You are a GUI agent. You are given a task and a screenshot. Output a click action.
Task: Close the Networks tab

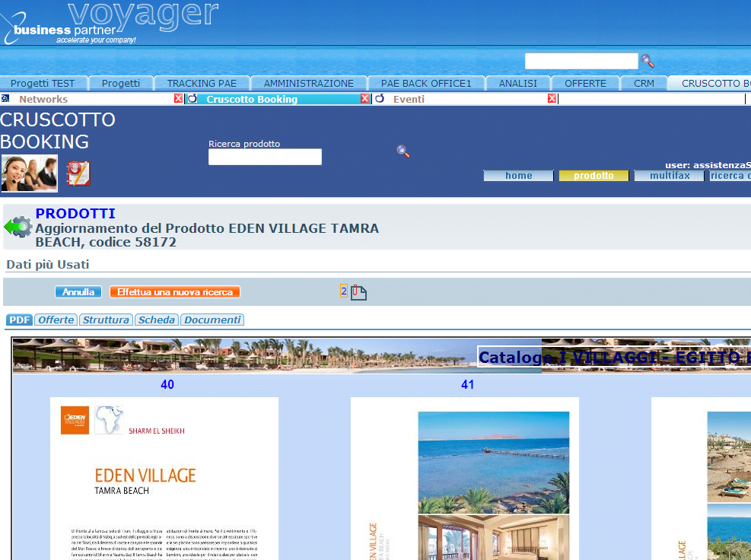coord(178,98)
